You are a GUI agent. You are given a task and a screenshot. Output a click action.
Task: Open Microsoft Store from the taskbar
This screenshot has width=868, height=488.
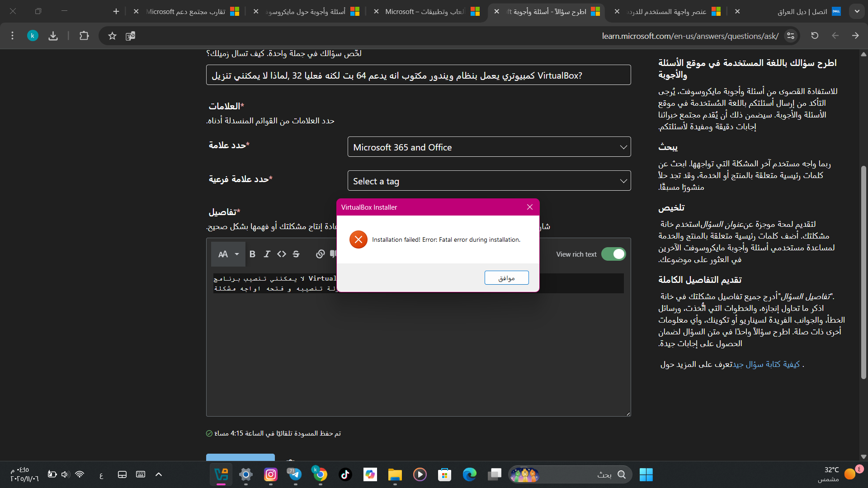click(444, 474)
